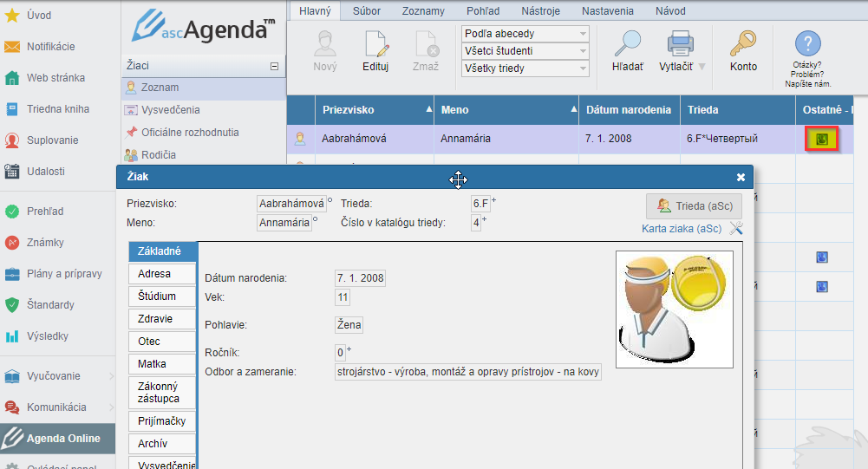
Task: Click green icon in Aabrahámová's Ostatné cell
Action: click(821, 139)
